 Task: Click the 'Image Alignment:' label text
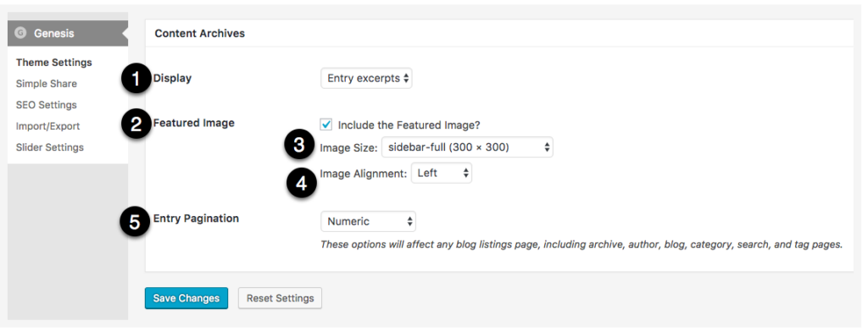pos(364,173)
